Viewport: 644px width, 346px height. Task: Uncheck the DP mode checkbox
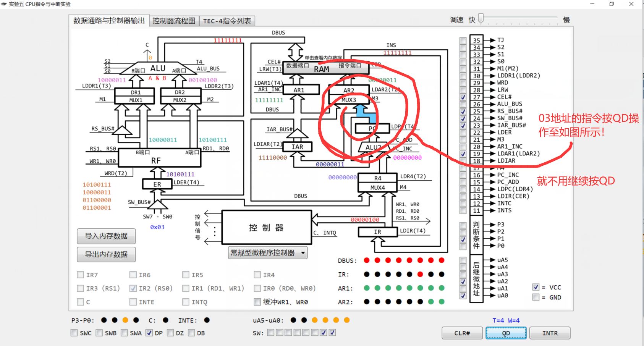(x=149, y=333)
